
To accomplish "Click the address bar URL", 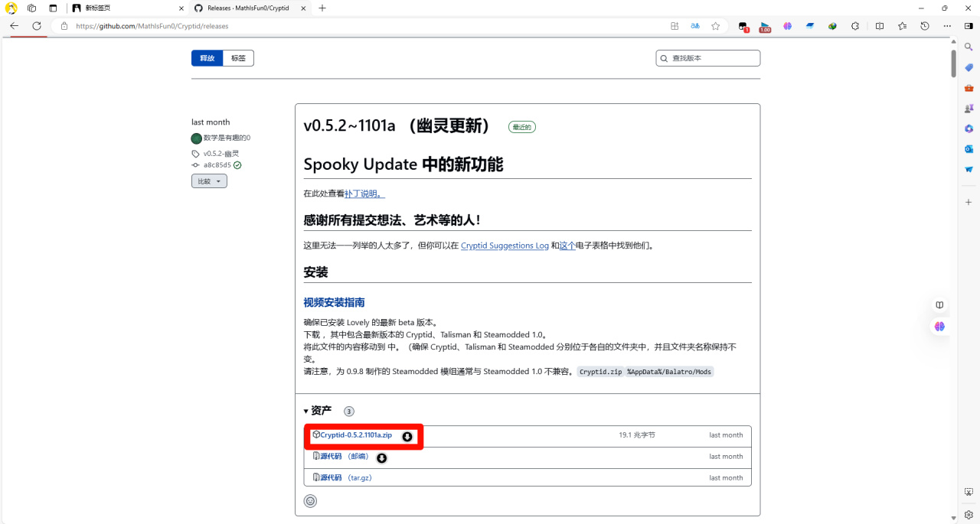I will pyautogui.click(x=152, y=26).
